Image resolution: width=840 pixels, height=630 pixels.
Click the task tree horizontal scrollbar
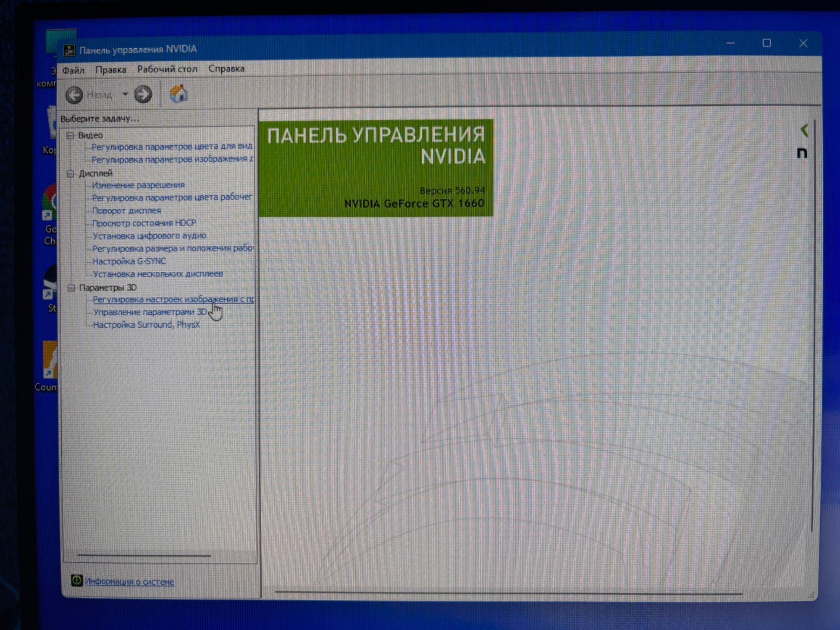click(x=144, y=556)
